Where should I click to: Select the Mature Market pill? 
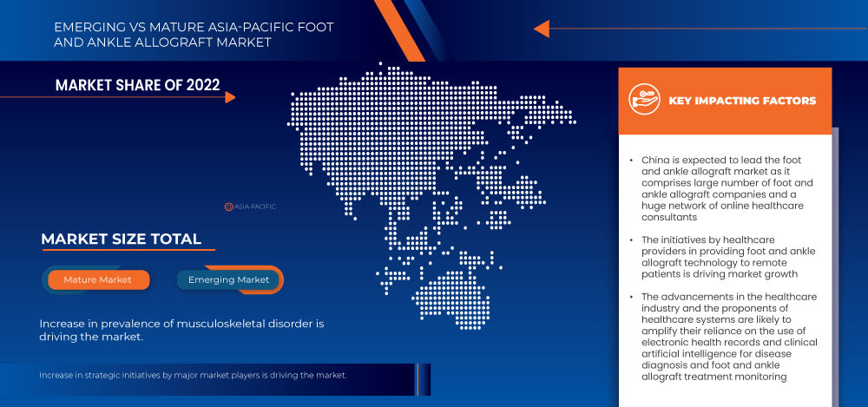(99, 279)
